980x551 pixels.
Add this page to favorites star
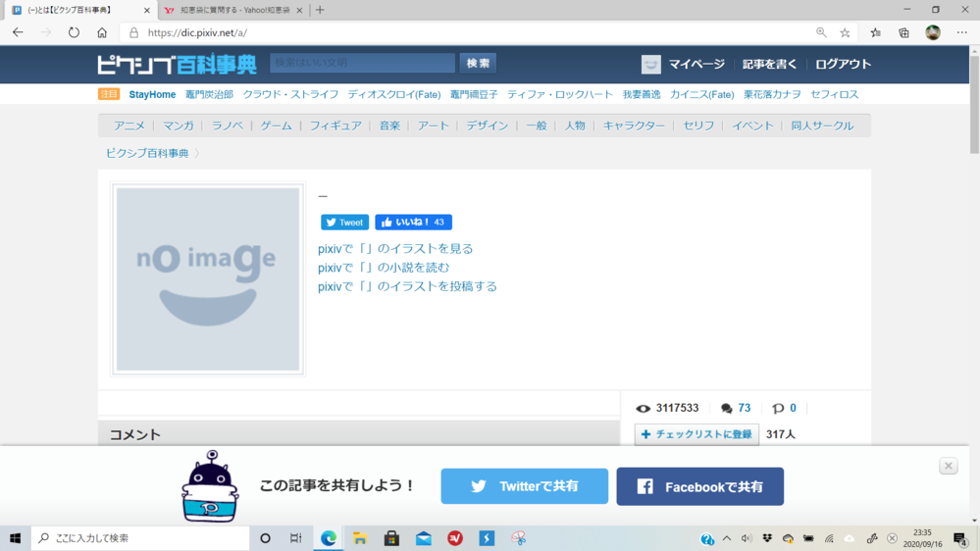[845, 32]
